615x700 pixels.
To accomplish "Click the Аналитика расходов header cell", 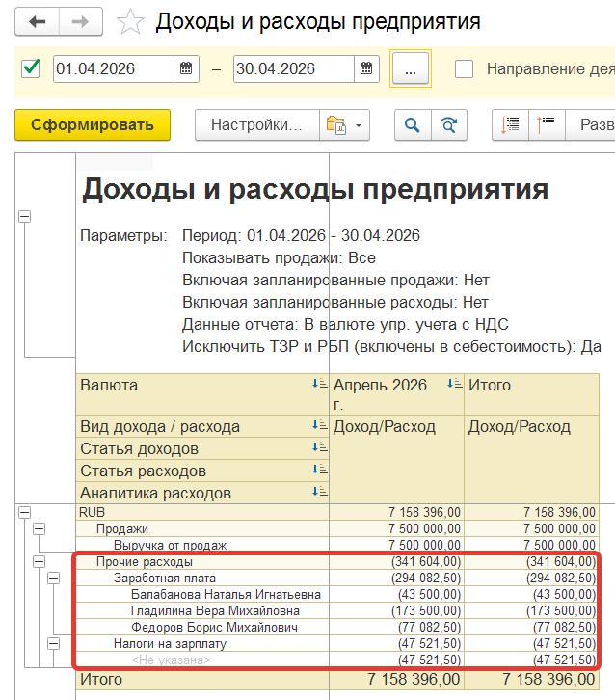I will pos(202,493).
